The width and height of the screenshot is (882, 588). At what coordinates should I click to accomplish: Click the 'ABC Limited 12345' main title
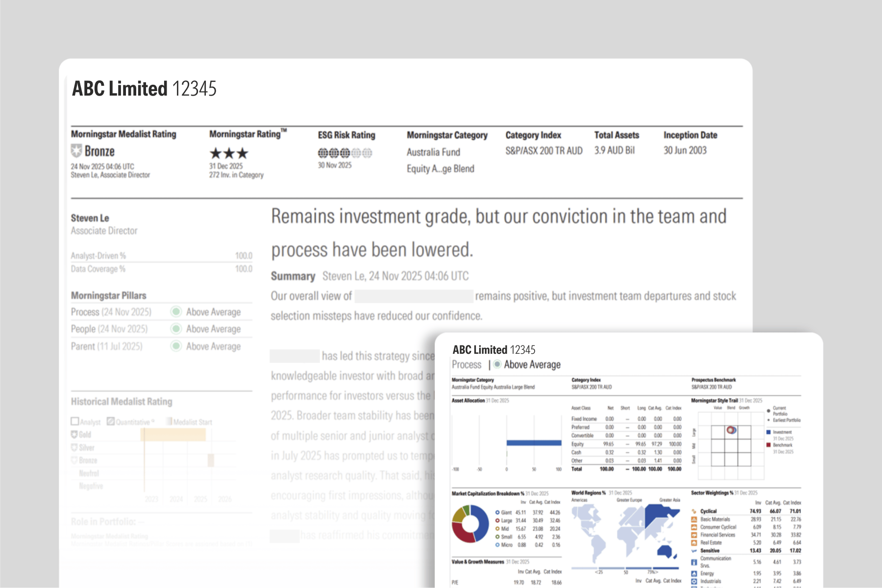click(x=145, y=89)
